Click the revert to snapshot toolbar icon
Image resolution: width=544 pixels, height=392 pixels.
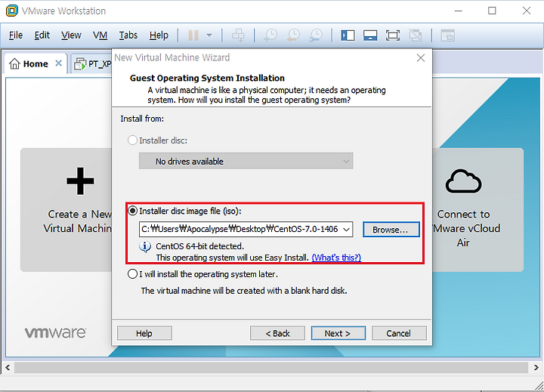293,35
